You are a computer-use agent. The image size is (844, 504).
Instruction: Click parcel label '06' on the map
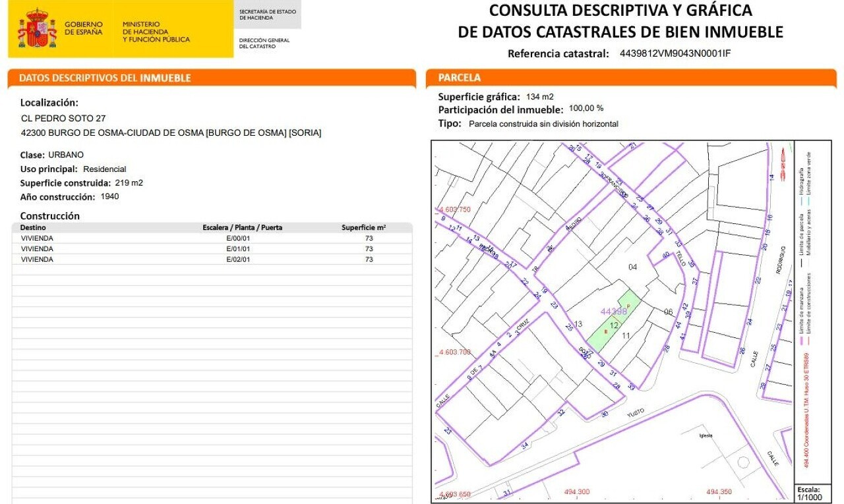point(668,312)
